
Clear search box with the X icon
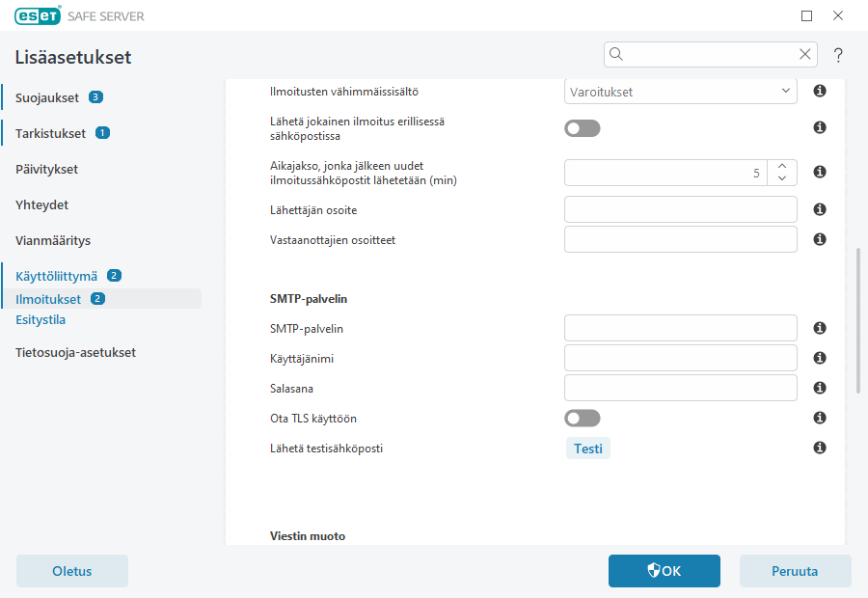(804, 54)
